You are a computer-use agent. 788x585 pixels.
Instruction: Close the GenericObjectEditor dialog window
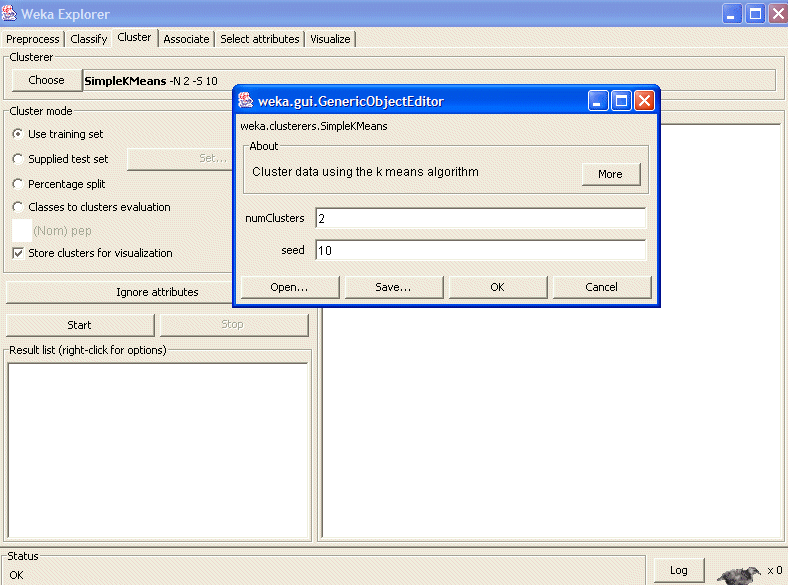[x=644, y=101]
